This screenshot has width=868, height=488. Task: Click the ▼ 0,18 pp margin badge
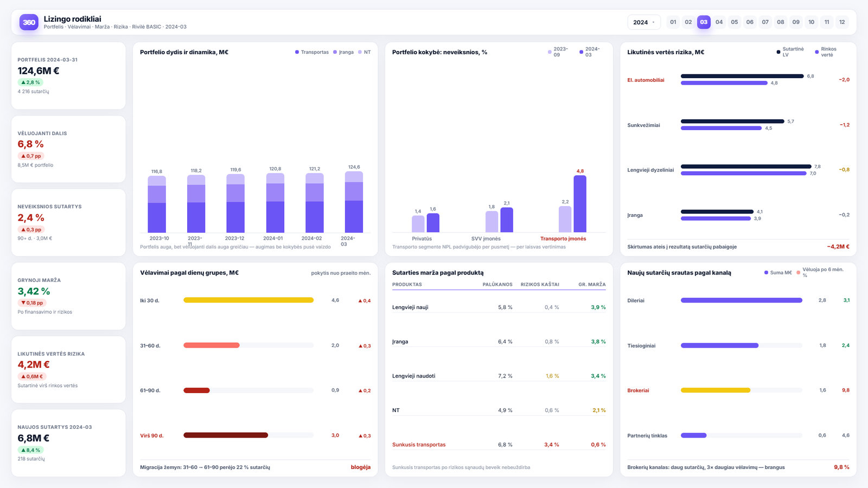[32, 303]
